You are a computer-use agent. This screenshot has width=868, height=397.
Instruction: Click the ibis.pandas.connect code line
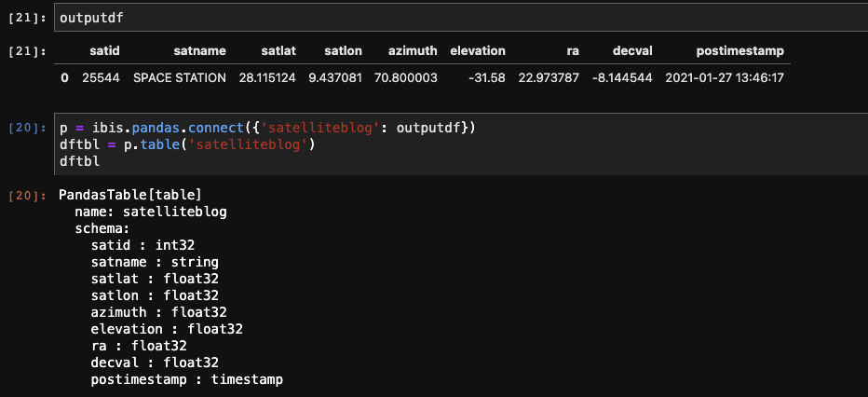267,128
